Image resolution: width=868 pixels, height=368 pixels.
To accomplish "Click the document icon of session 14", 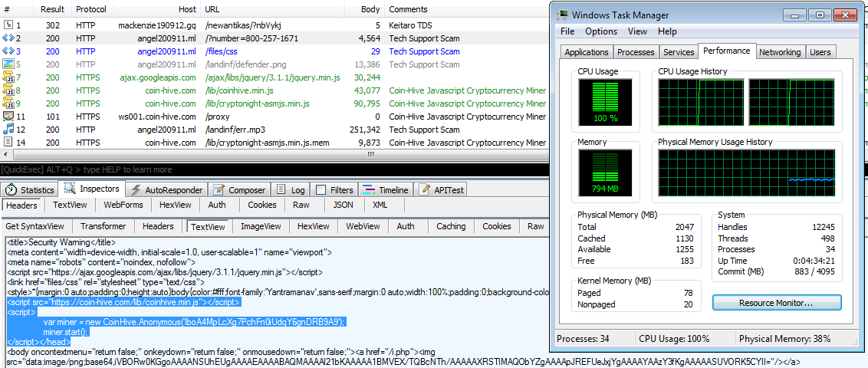I will click(8, 143).
